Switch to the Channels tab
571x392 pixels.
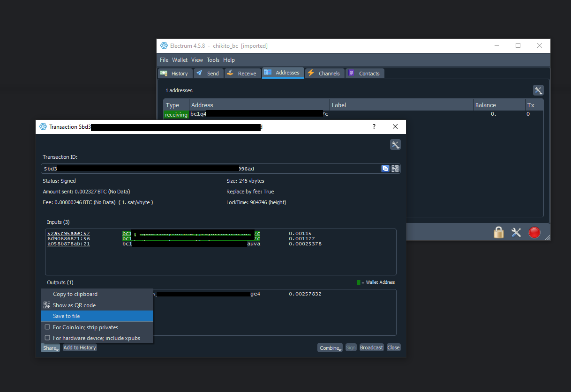tap(324, 74)
